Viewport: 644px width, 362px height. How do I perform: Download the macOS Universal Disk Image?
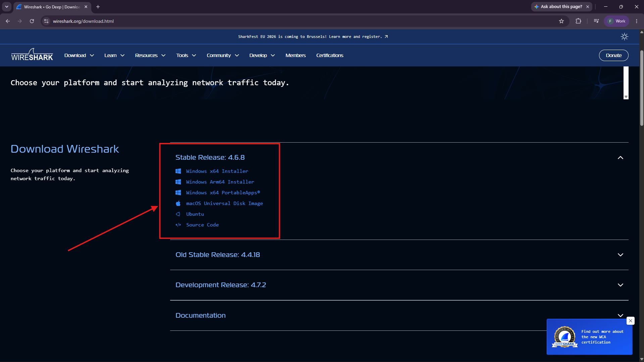(x=225, y=203)
